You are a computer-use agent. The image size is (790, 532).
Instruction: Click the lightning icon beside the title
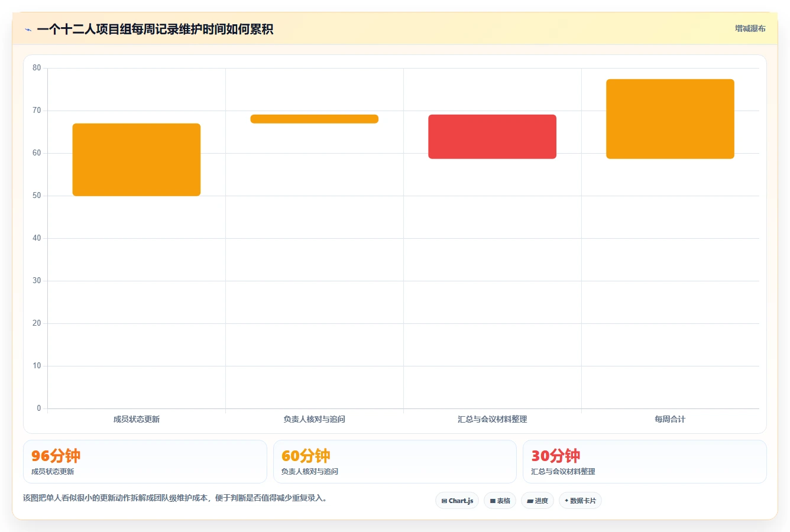pos(28,30)
